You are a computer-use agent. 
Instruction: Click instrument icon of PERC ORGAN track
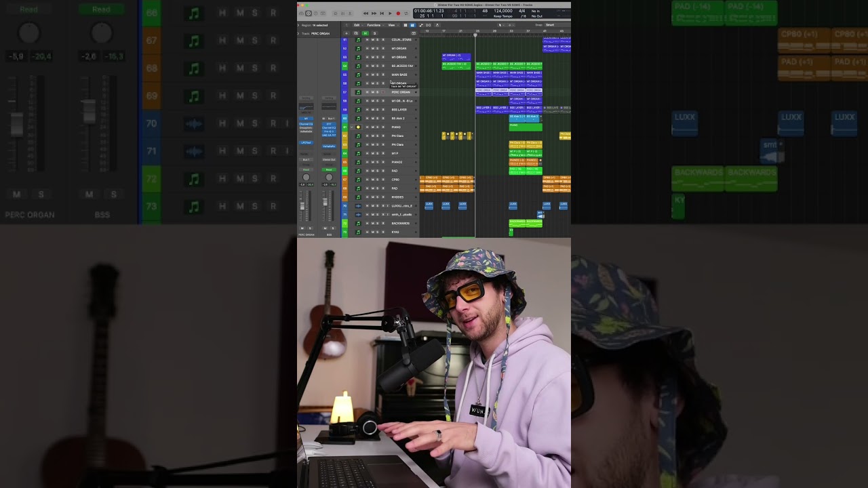pos(358,92)
